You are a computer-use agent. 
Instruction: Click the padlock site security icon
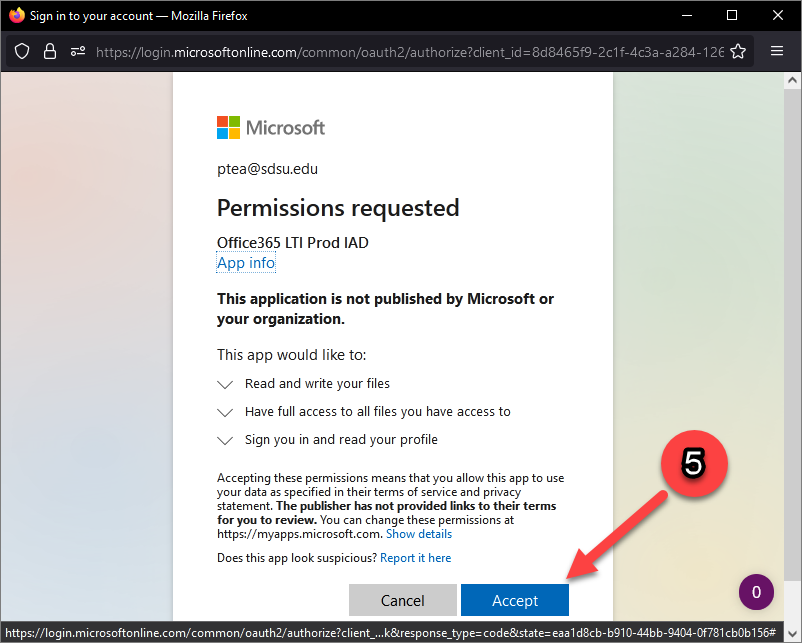pos(50,51)
